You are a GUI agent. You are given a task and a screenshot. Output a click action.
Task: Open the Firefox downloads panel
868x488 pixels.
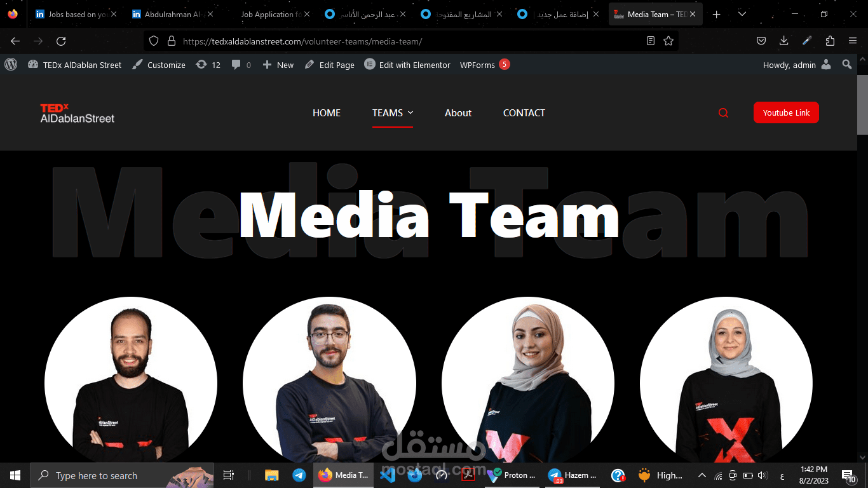(x=784, y=41)
